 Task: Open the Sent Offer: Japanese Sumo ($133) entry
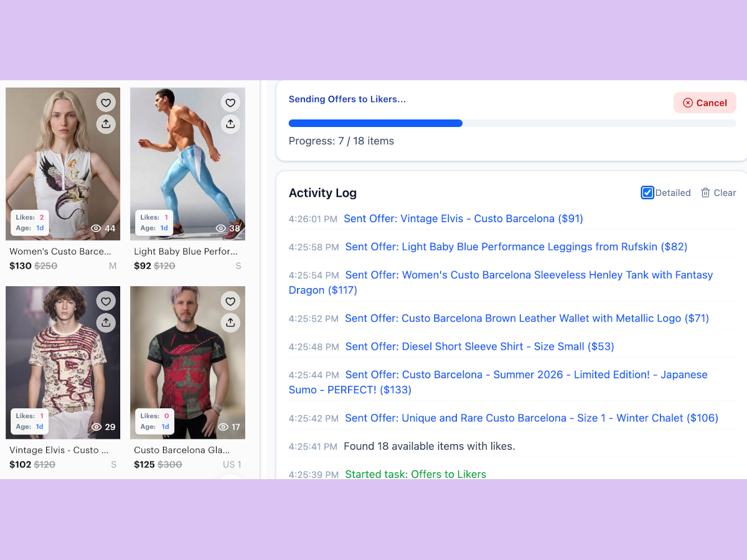[x=498, y=382]
